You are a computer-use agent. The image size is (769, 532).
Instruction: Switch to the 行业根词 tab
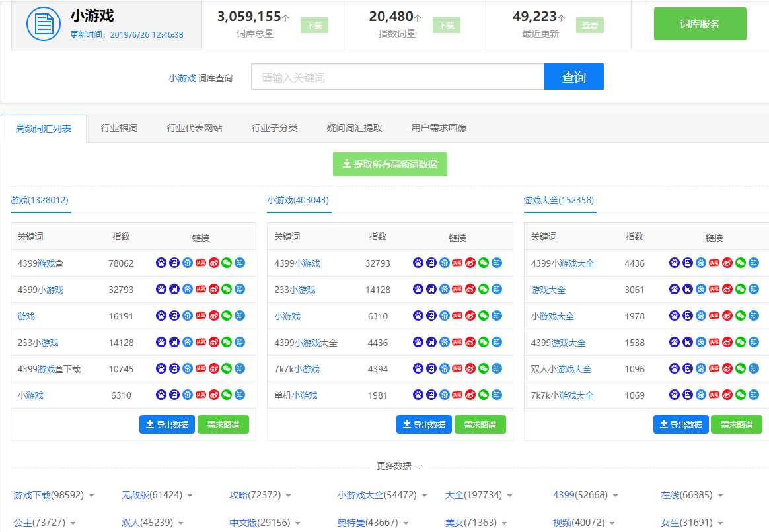click(119, 128)
